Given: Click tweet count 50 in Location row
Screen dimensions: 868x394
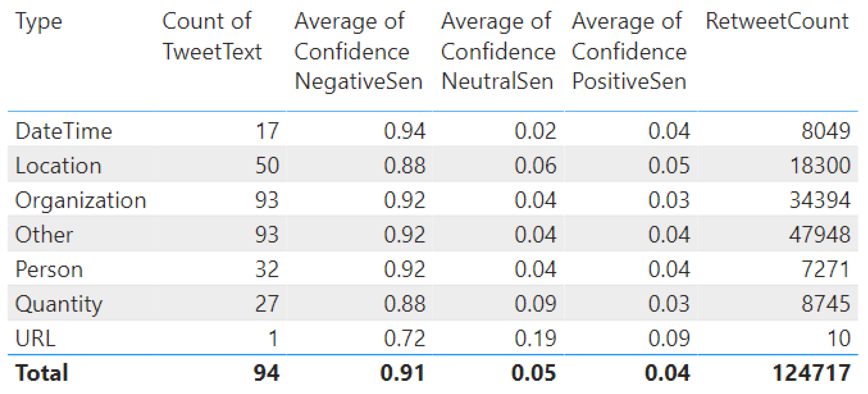Looking at the screenshot, I should (x=267, y=166).
